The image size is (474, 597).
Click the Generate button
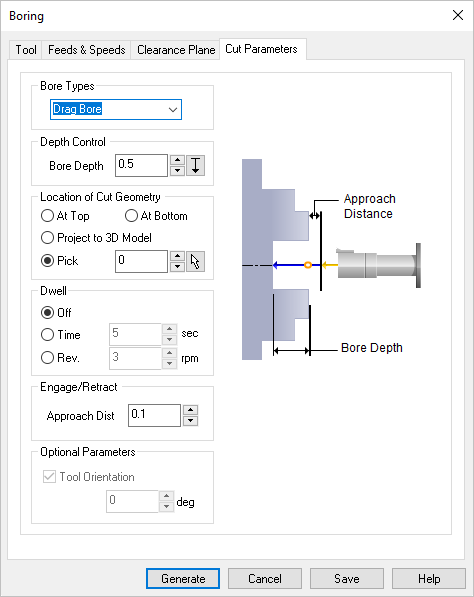pos(183,579)
